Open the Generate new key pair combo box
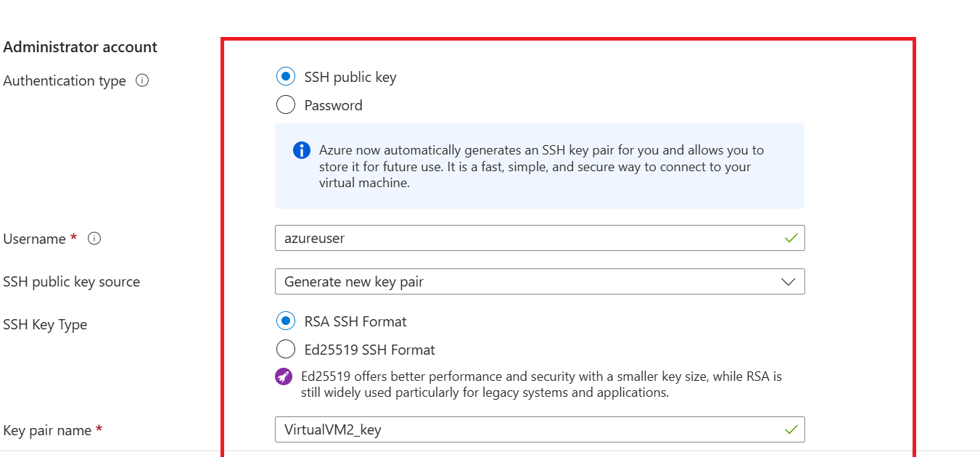The height and width of the screenshot is (457, 980). pos(508,282)
